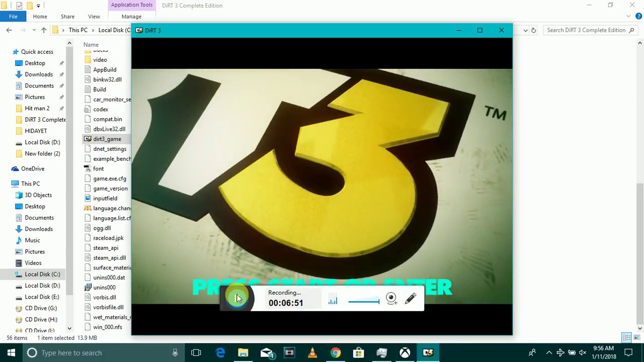Open the pencil annotation tool in recorder
644x362 pixels.
tap(411, 299)
